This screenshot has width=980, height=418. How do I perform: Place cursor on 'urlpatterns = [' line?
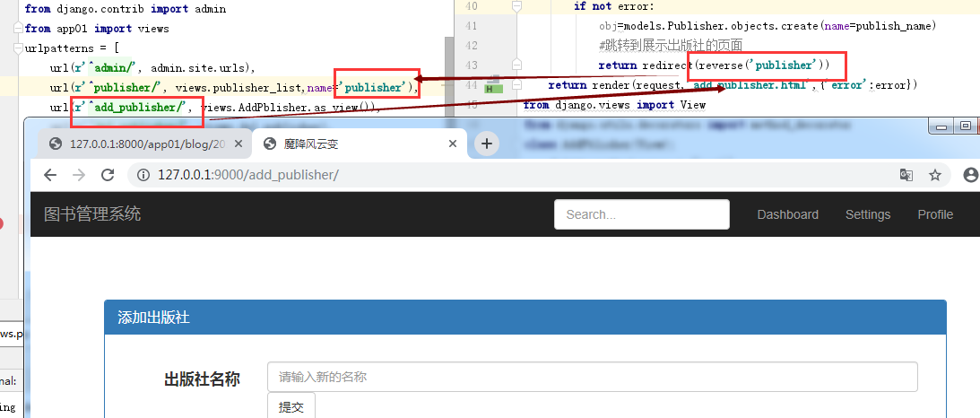click(x=72, y=48)
